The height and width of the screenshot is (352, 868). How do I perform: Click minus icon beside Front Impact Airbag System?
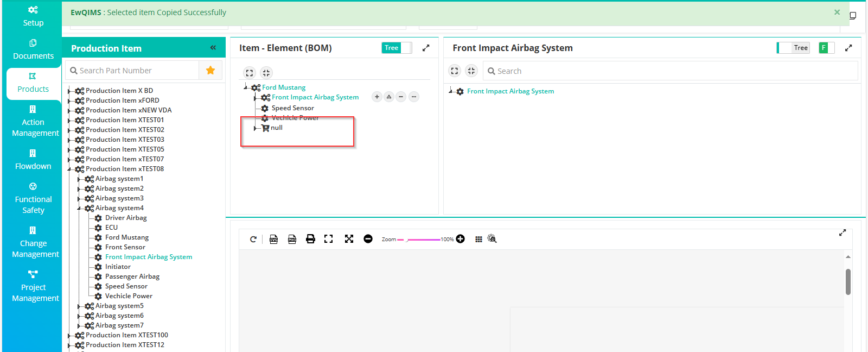click(x=401, y=97)
